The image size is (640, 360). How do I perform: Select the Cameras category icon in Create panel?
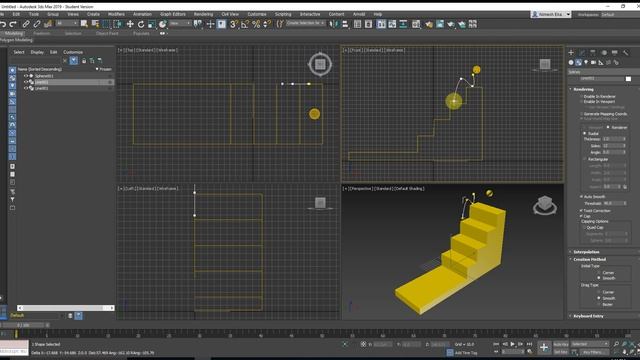[593, 62]
